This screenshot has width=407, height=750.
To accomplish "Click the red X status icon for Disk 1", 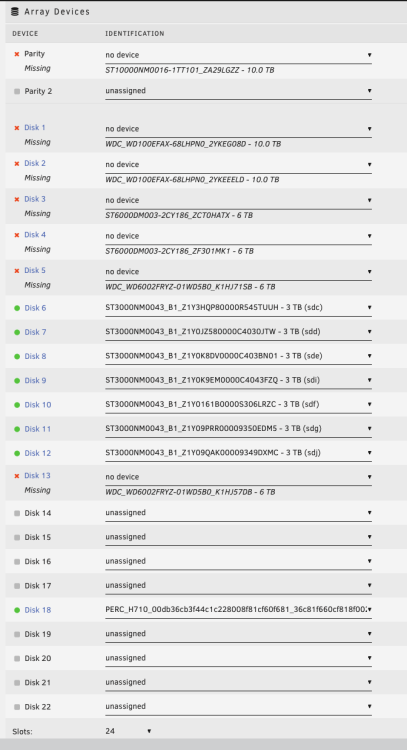I will pyautogui.click(x=17, y=128).
